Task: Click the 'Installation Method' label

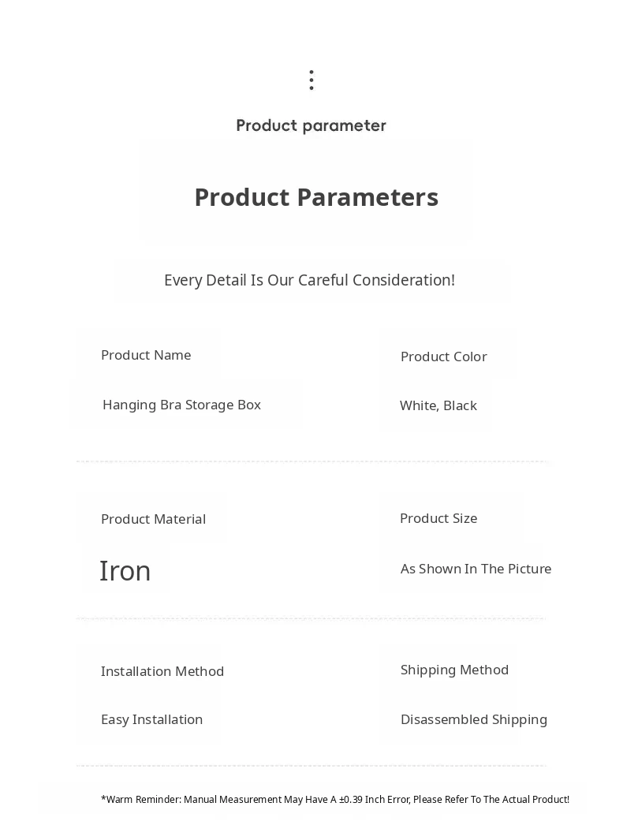Action: coord(162,671)
